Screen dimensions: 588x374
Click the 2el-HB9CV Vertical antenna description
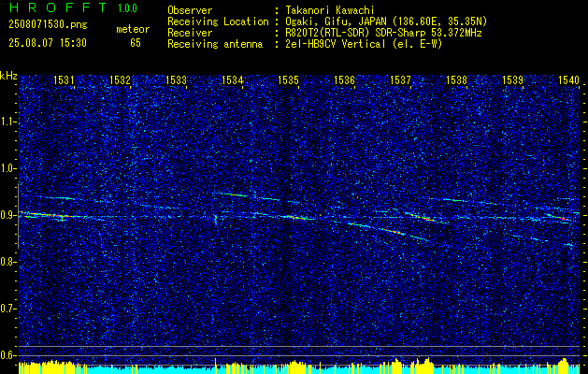(363, 44)
